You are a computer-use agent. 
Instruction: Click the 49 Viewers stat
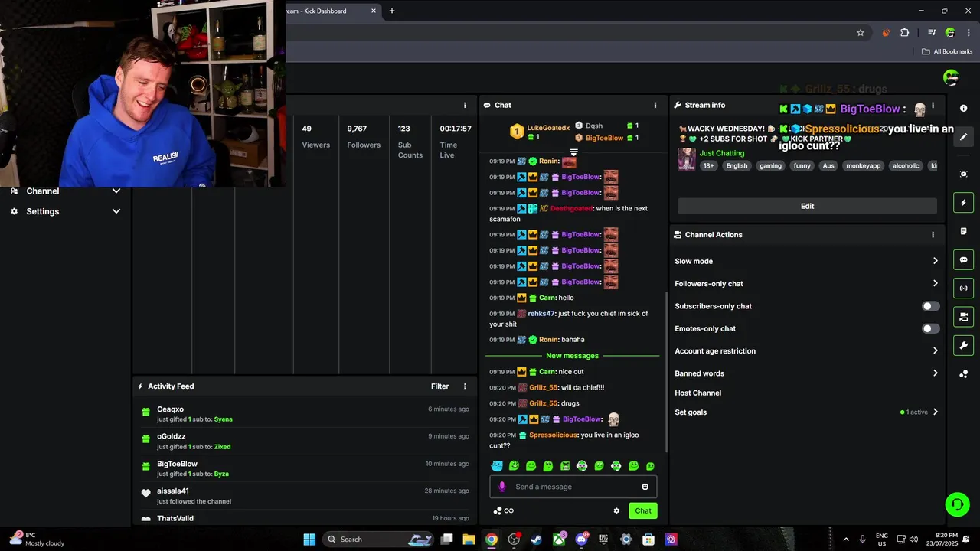[x=315, y=136]
